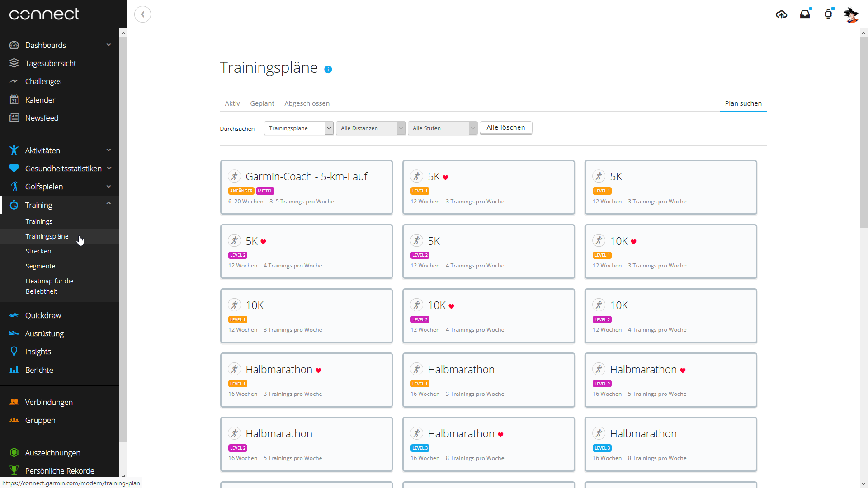This screenshot has height=488, width=868.
Task: Click the Newsfeed icon
Action: pos(14,118)
